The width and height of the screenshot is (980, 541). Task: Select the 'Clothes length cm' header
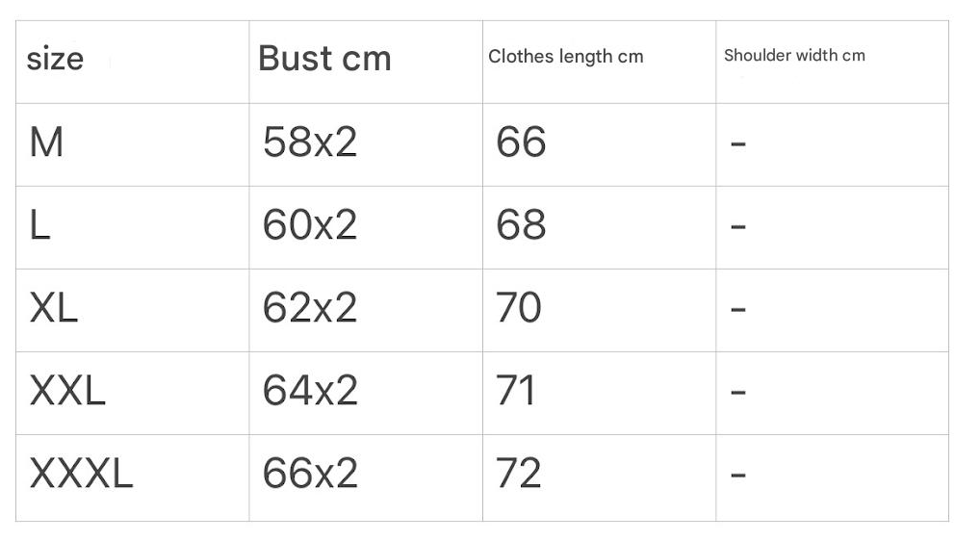click(x=565, y=57)
